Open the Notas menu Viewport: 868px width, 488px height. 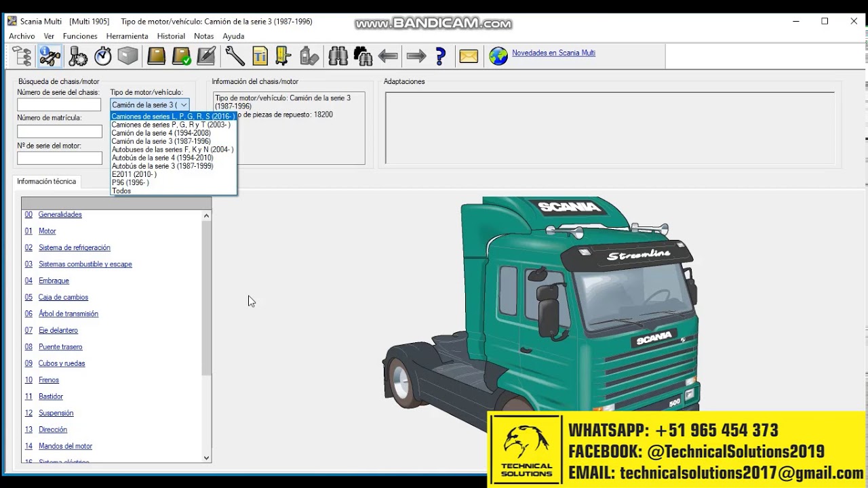point(203,36)
